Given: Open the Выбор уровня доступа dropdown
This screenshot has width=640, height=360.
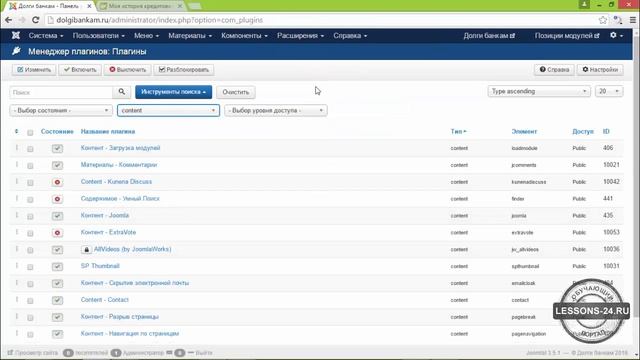Looking at the screenshot, I should click(276, 111).
